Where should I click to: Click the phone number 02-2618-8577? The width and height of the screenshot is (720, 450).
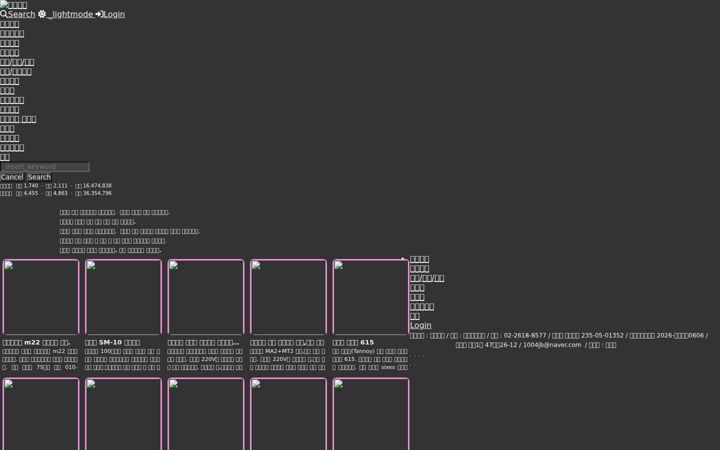525,336
